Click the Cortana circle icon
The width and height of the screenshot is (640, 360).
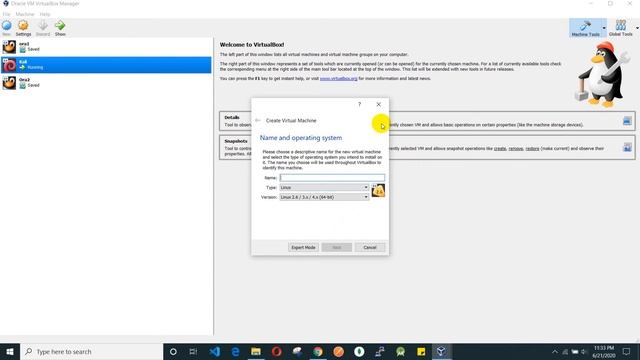173,351
